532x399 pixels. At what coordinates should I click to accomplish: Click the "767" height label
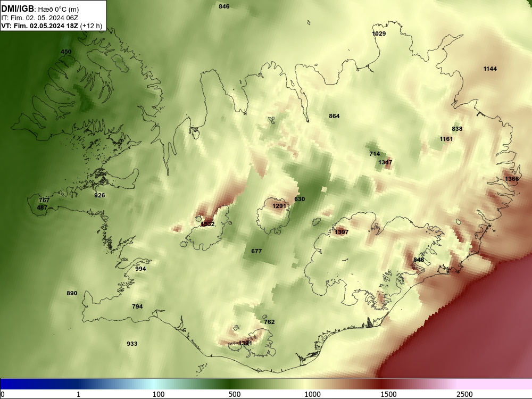tap(44, 200)
